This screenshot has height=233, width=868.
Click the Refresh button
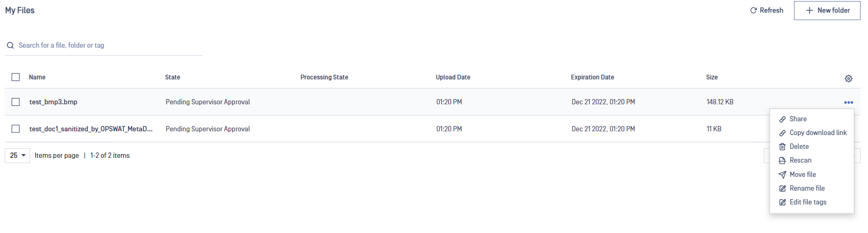tap(767, 11)
